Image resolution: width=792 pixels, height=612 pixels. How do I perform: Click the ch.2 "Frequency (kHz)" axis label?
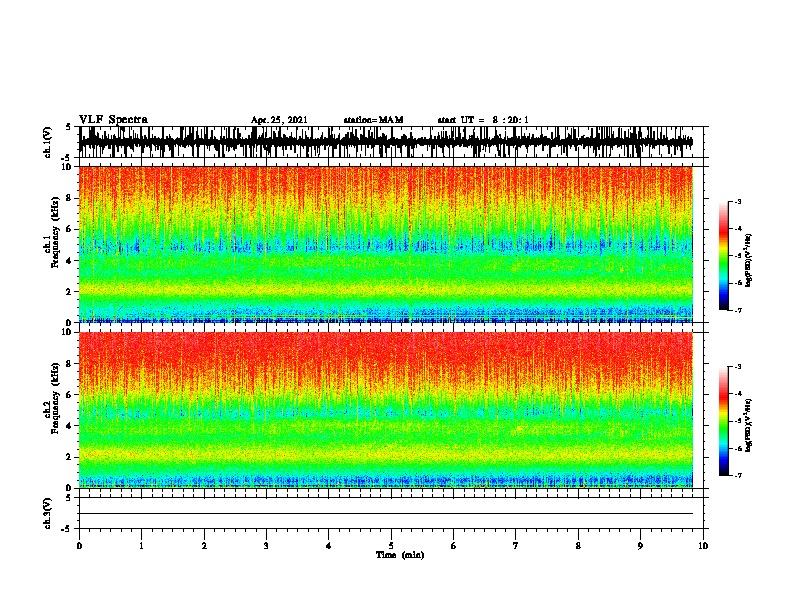click(x=55, y=398)
